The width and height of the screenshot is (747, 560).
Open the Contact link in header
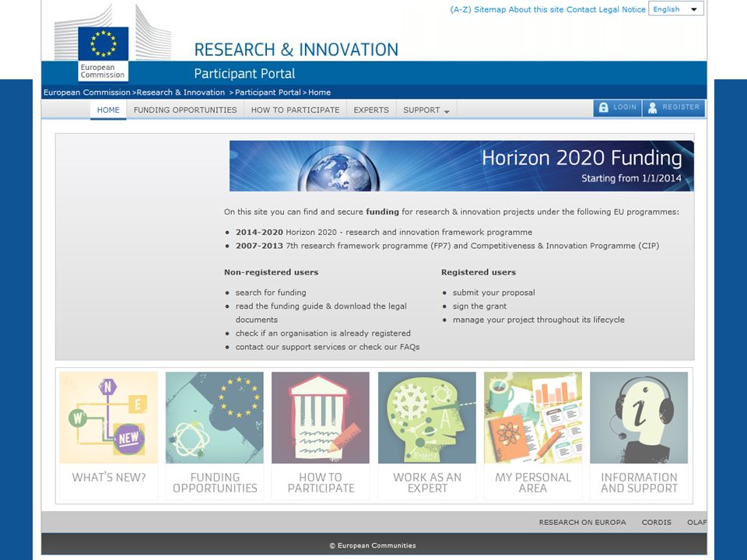point(580,9)
